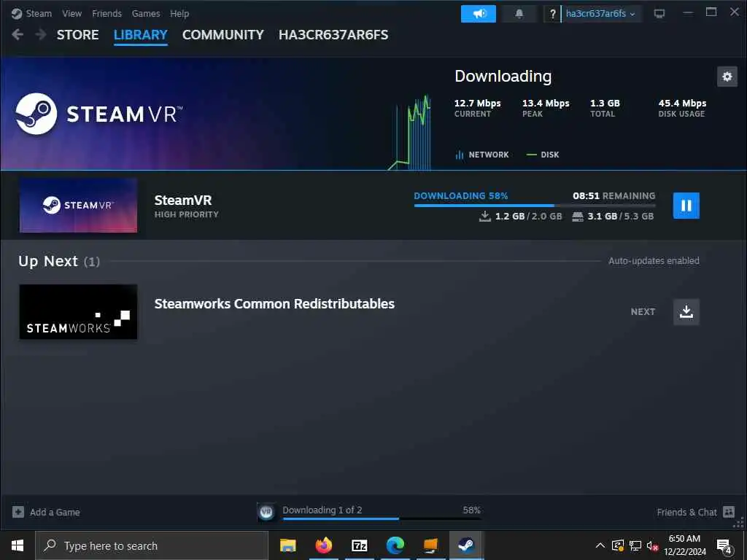Open the HA3CR637AR6FS profile tab
The width and height of the screenshot is (747, 560).
(333, 35)
